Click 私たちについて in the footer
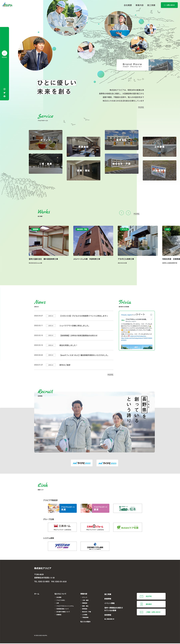The height and width of the screenshot is (644, 180). tap(60, 594)
